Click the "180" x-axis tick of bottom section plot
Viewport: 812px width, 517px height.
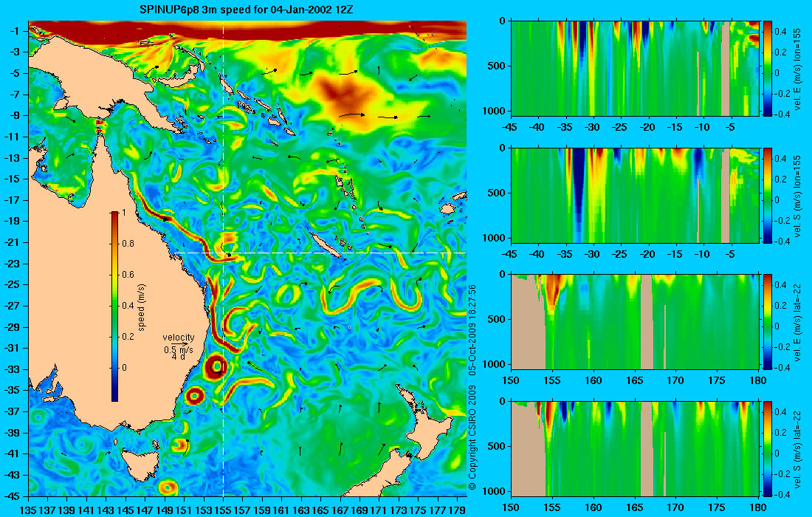(758, 507)
